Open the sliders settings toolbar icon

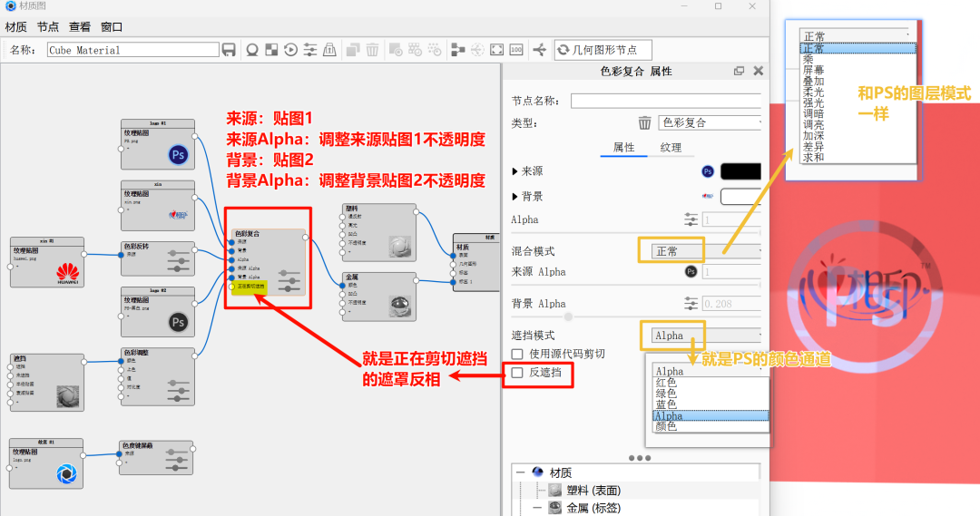tap(310, 50)
